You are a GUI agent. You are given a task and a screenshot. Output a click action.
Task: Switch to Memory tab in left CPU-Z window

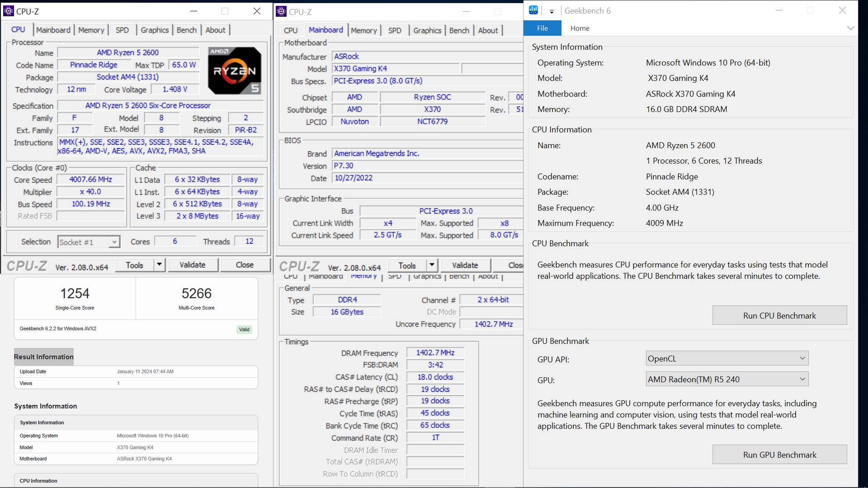click(x=91, y=30)
